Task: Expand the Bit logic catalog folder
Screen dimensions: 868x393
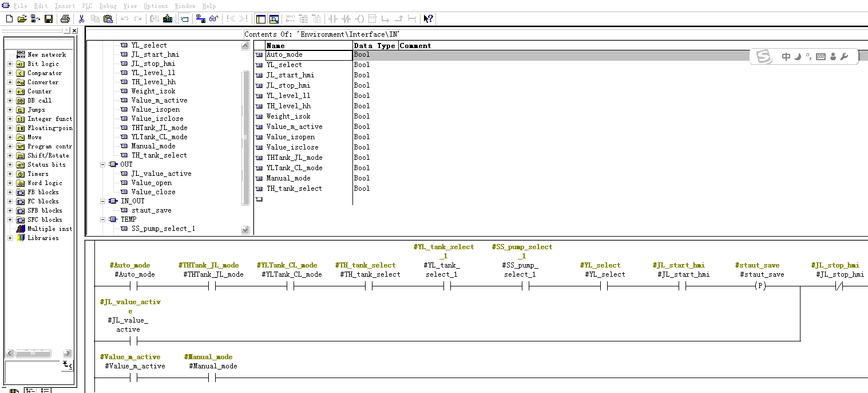Action: [10, 64]
